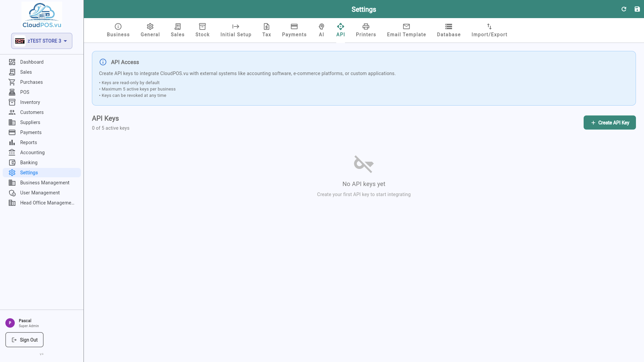
Task: Click the Settings gear icon in sidebar
Action: point(12,173)
